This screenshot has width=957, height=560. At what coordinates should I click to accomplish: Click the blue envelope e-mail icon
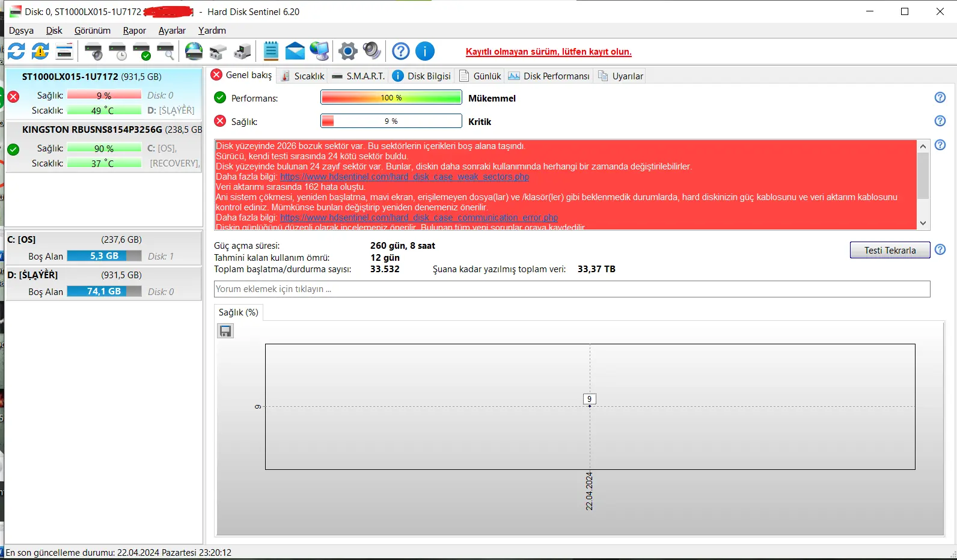pyautogui.click(x=295, y=51)
